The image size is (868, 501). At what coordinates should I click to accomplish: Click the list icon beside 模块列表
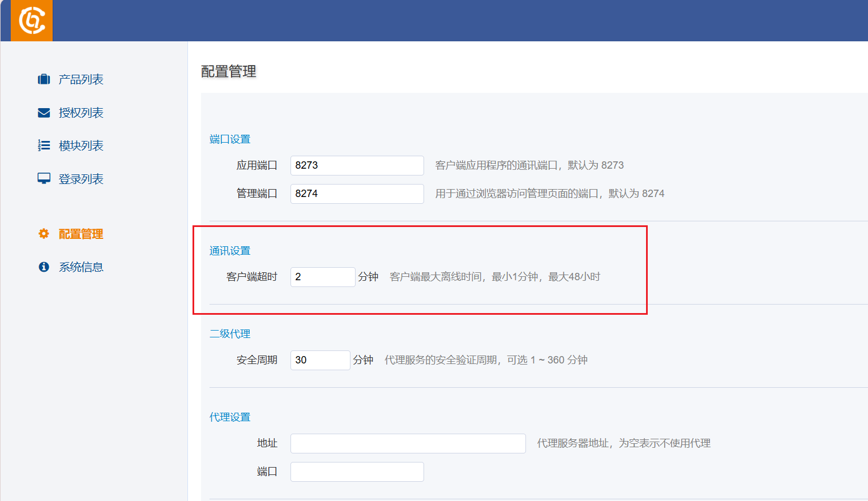pyautogui.click(x=44, y=145)
